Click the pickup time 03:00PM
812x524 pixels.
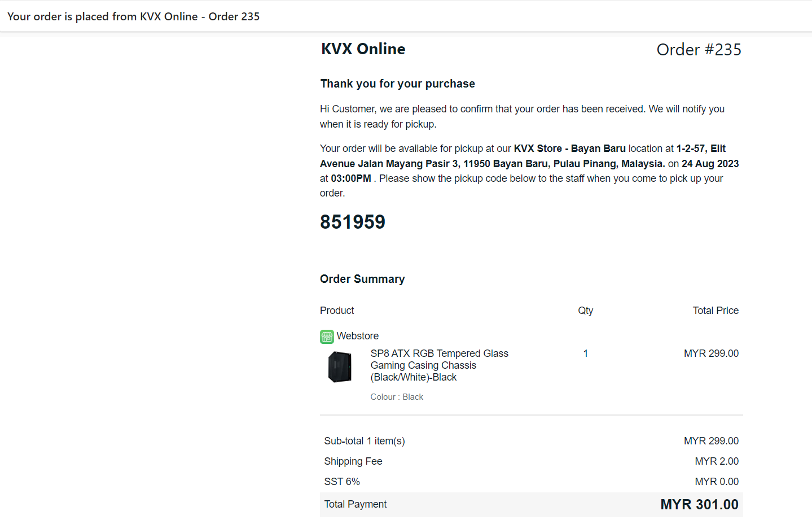350,178
